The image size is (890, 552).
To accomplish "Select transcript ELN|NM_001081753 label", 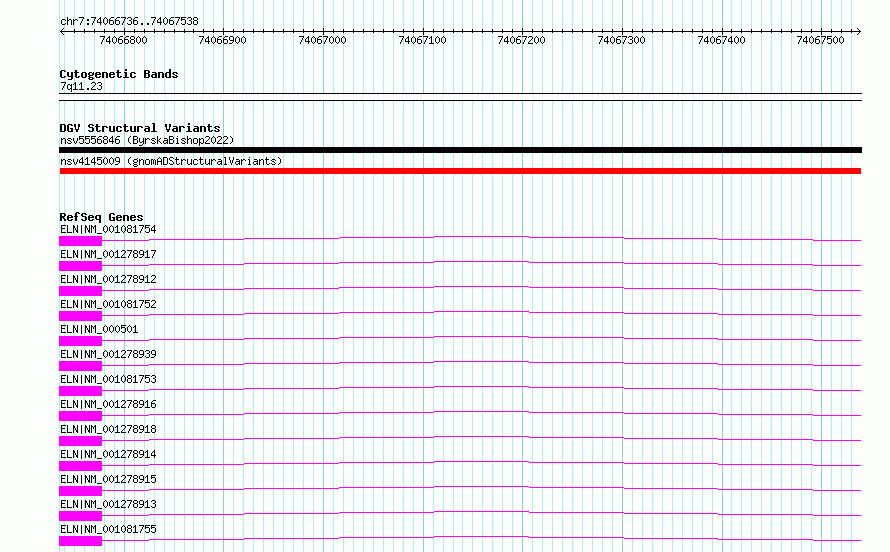I will tap(108, 379).
